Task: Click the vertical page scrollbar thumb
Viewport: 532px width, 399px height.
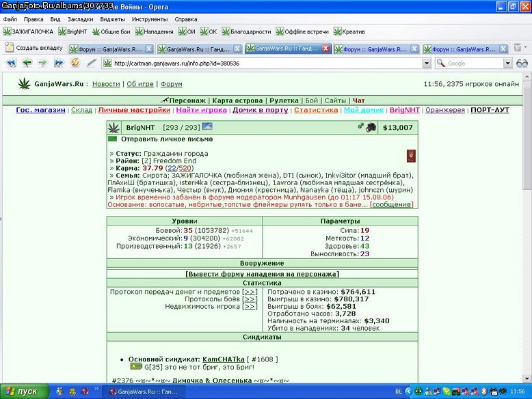Action: point(527,135)
